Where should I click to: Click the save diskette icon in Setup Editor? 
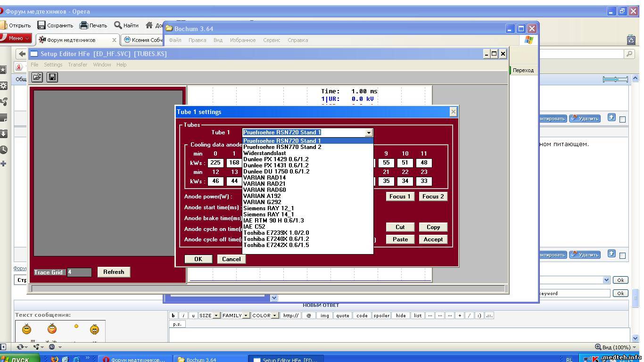pyautogui.click(x=52, y=77)
